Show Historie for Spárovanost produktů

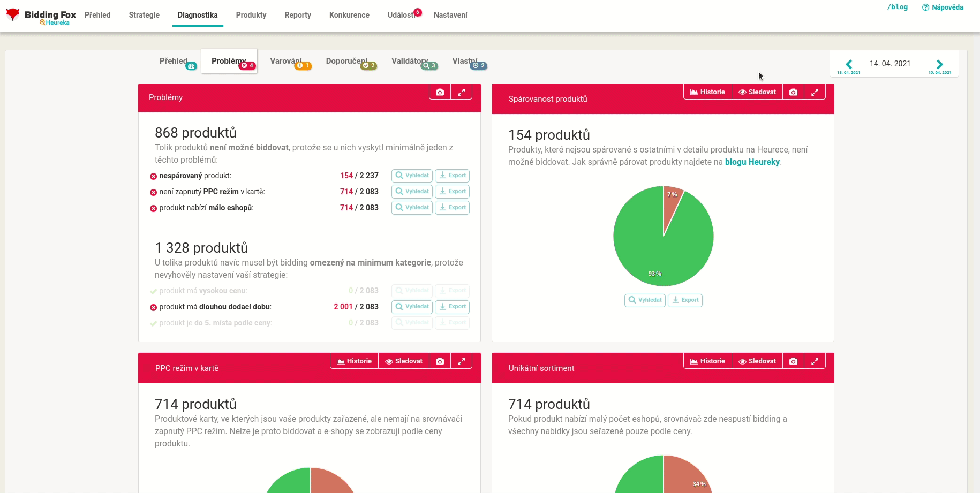[708, 92]
